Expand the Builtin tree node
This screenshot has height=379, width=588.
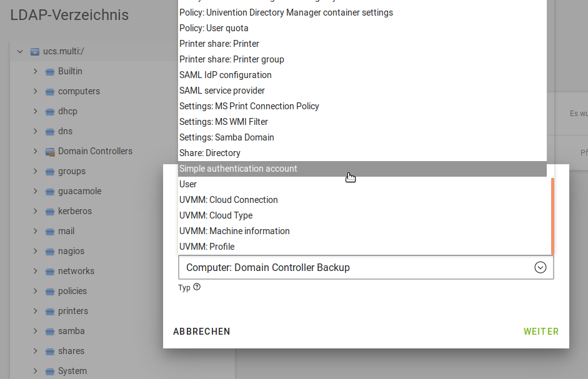[35, 71]
